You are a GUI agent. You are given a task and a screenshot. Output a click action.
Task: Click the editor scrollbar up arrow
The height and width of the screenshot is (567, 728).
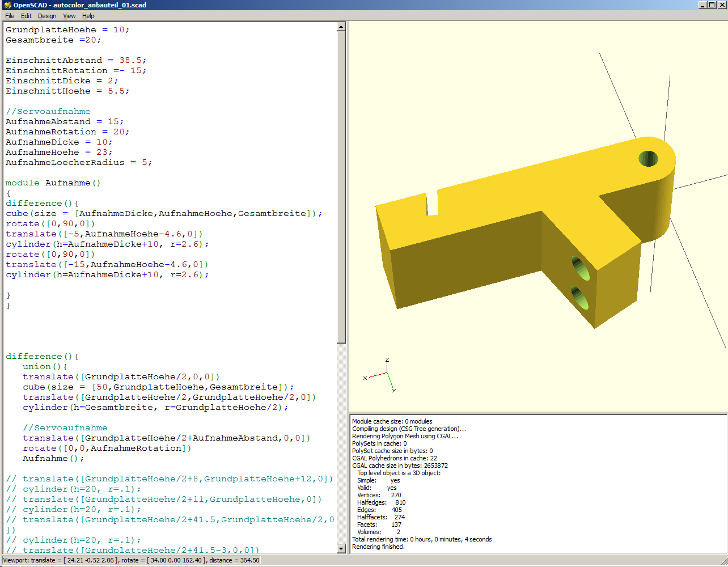click(x=341, y=27)
